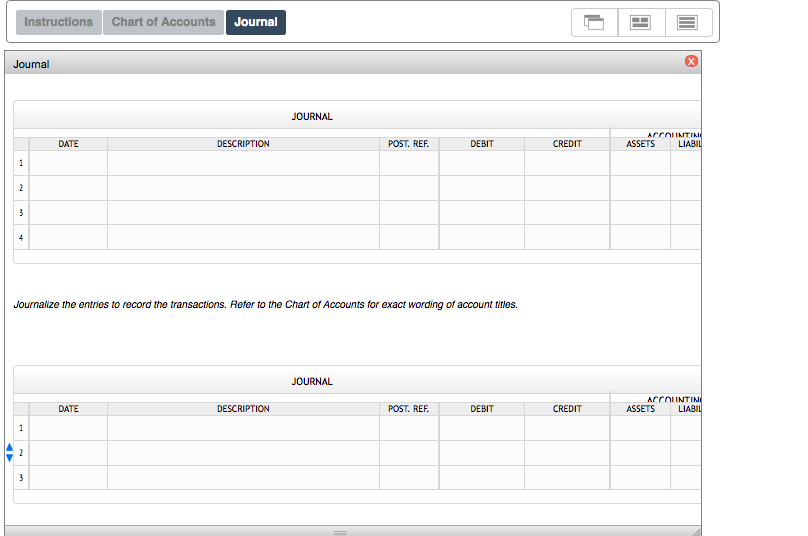The image size is (808, 536).
Task: Close the Journal panel with red X
Action: pos(691,61)
